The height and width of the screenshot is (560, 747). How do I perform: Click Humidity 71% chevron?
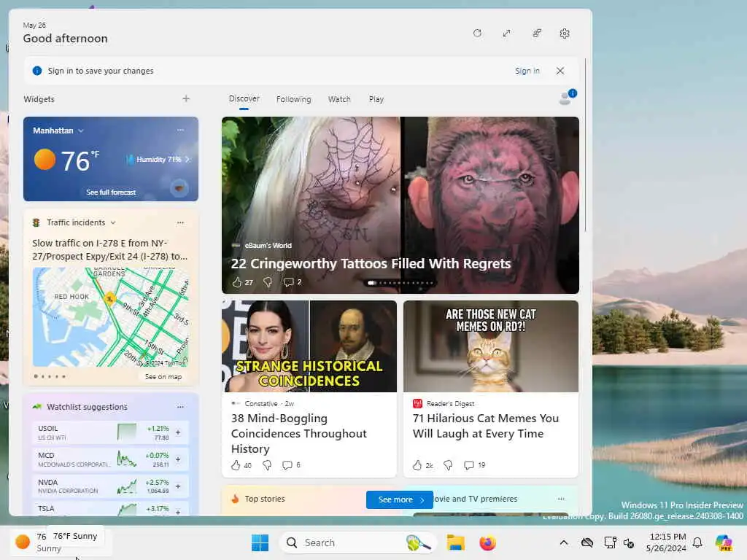coord(187,160)
